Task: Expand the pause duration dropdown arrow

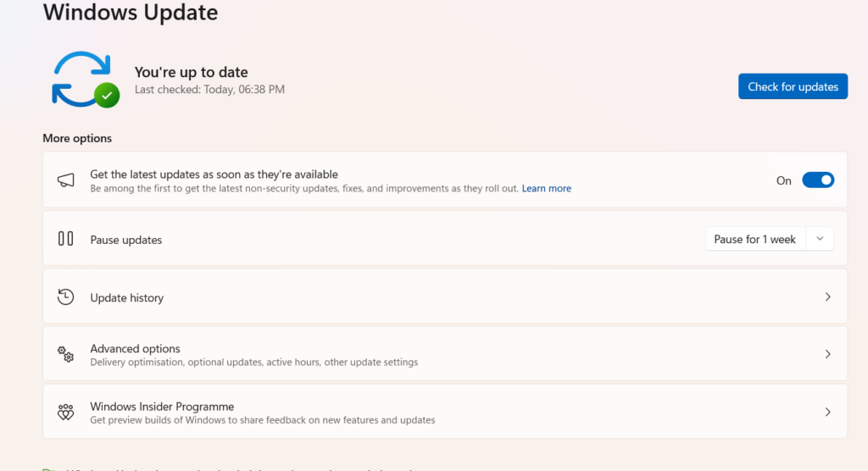Action: pyautogui.click(x=820, y=239)
